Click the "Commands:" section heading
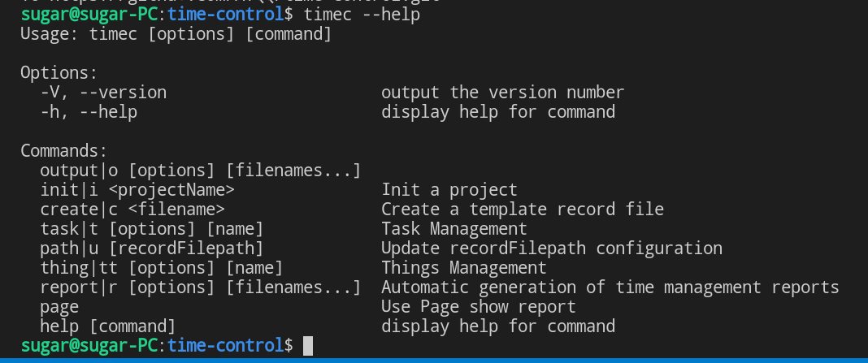Screen dimensions: 868x363 pyautogui.click(x=63, y=150)
